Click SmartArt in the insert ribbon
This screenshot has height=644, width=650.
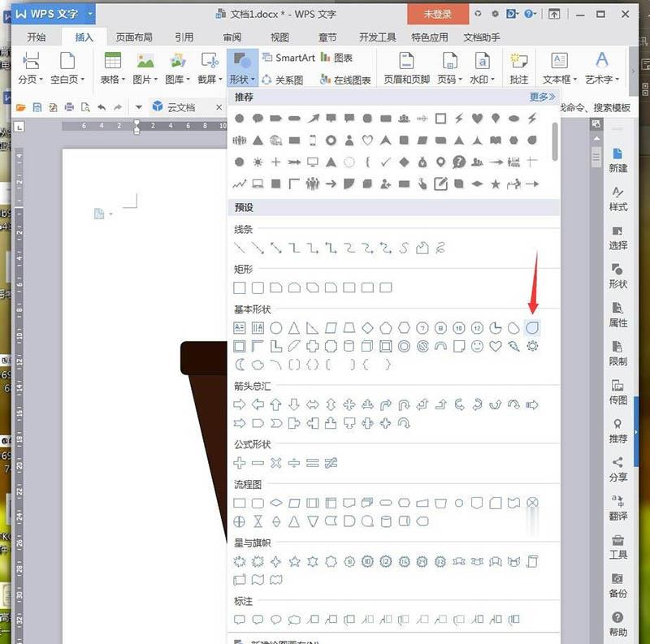tap(289, 58)
